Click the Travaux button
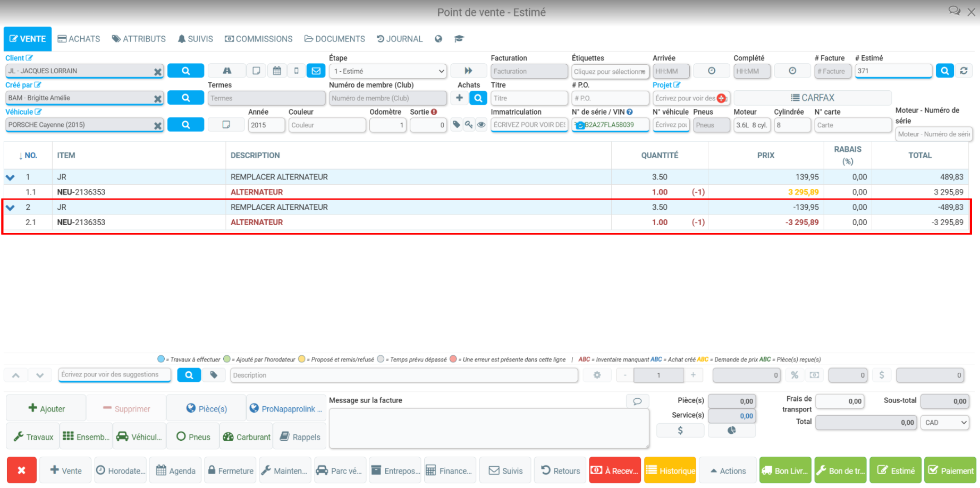Image resolution: width=980 pixels, height=488 pixels. (33, 436)
